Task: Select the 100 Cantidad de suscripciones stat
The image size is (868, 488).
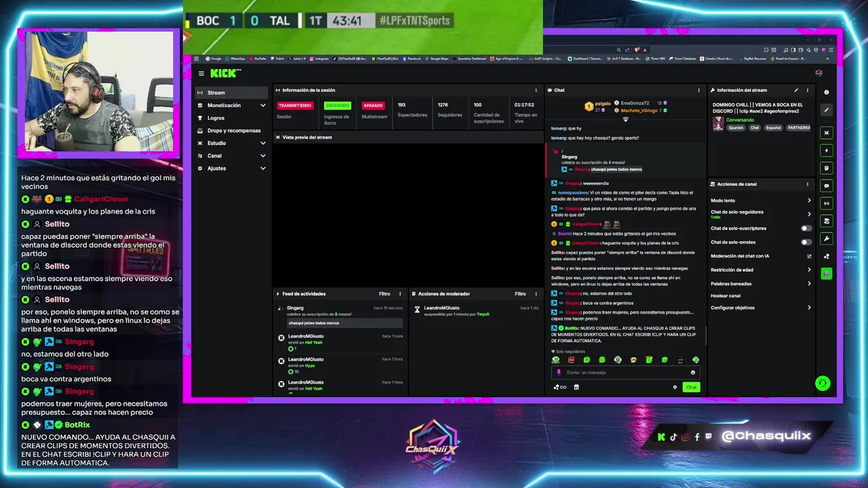Action: pyautogui.click(x=488, y=113)
